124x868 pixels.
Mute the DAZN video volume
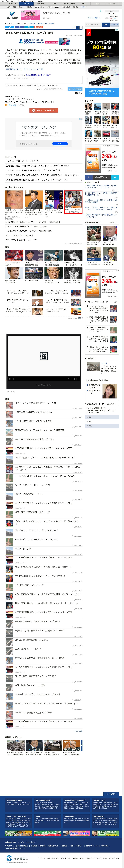point(13,379)
